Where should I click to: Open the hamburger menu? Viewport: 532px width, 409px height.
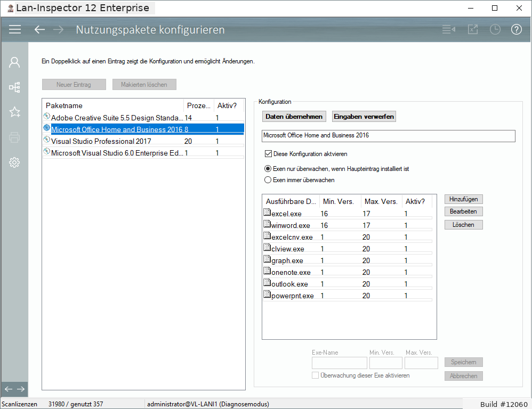(x=15, y=29)
